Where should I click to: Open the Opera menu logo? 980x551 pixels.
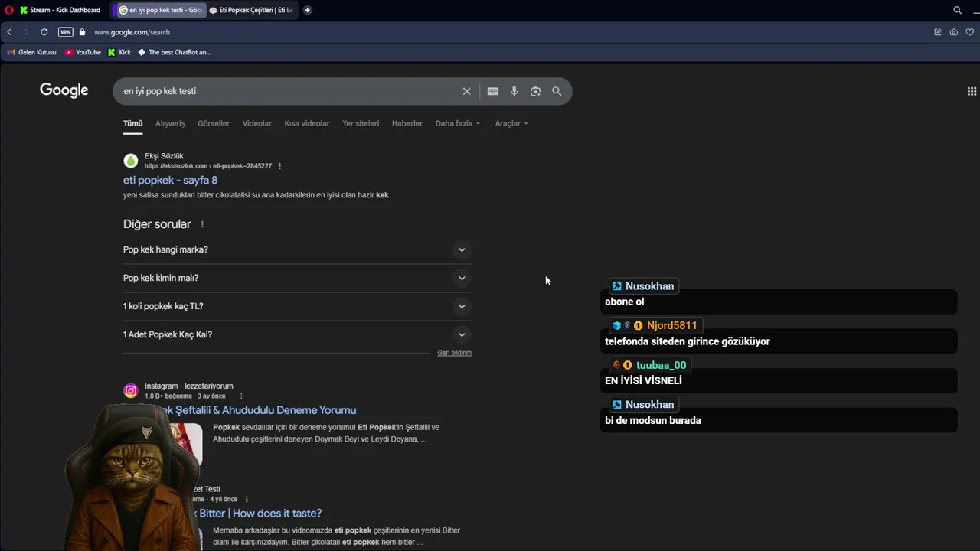9,10
